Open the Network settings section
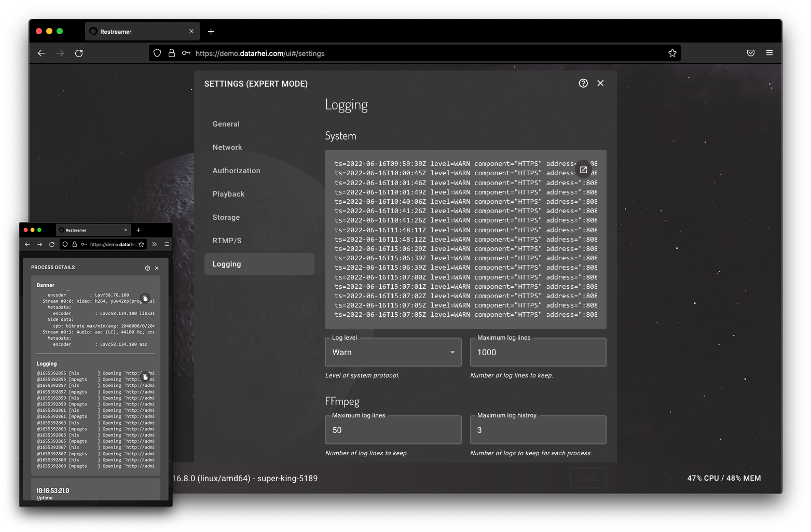Screen dimensions: 811x532 pyautogui.click(x=227, y=147)
